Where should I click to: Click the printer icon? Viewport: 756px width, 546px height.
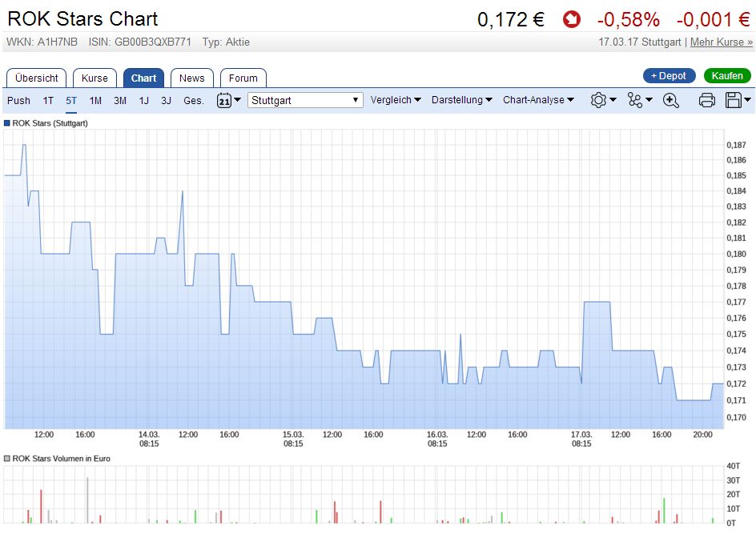pos(707,100)
